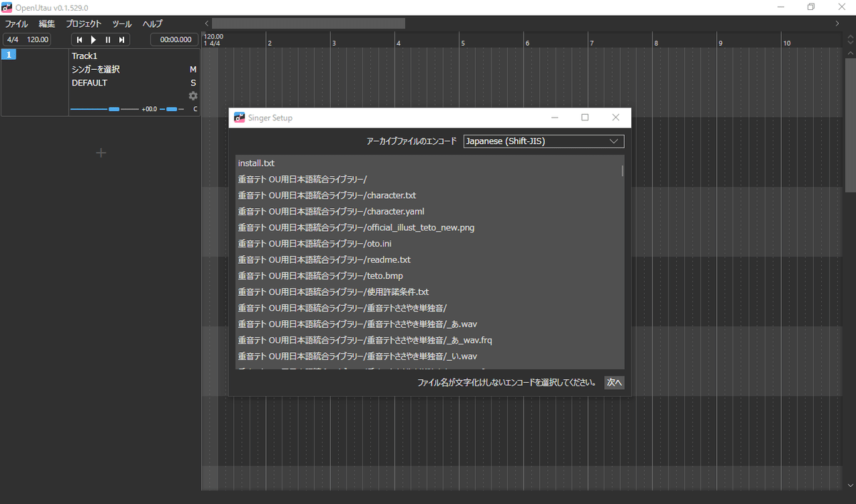The image size is (856, 504).
Task: Open the 編集 menu
Action: (x=47, y=24)
